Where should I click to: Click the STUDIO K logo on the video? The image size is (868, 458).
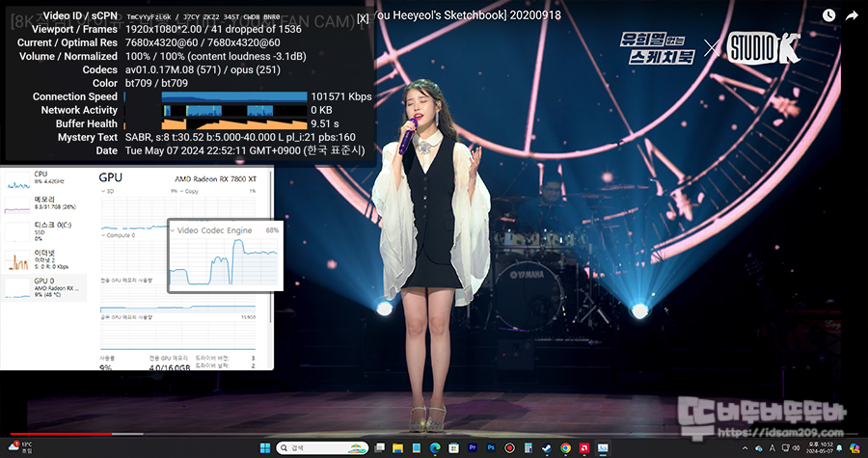pos(764,47)
